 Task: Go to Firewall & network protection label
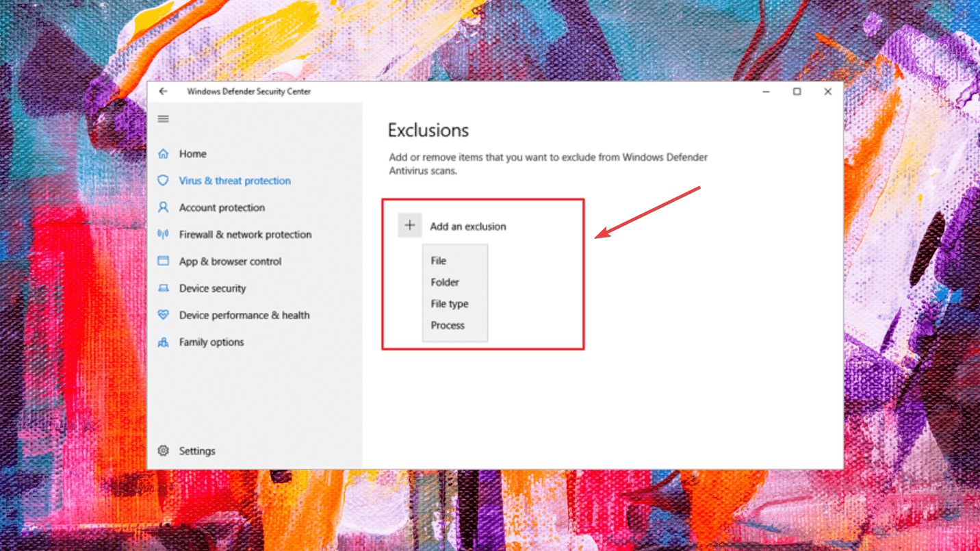tap(245, 234)
